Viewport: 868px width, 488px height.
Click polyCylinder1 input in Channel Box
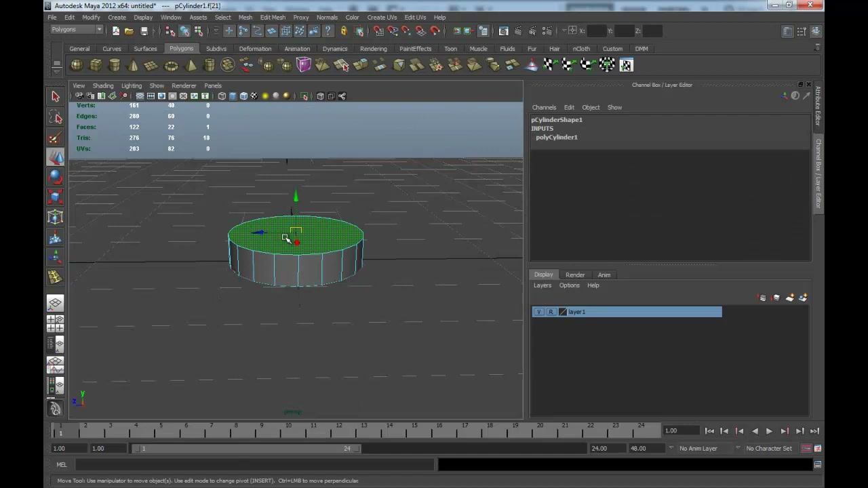[x=557, y=137]
